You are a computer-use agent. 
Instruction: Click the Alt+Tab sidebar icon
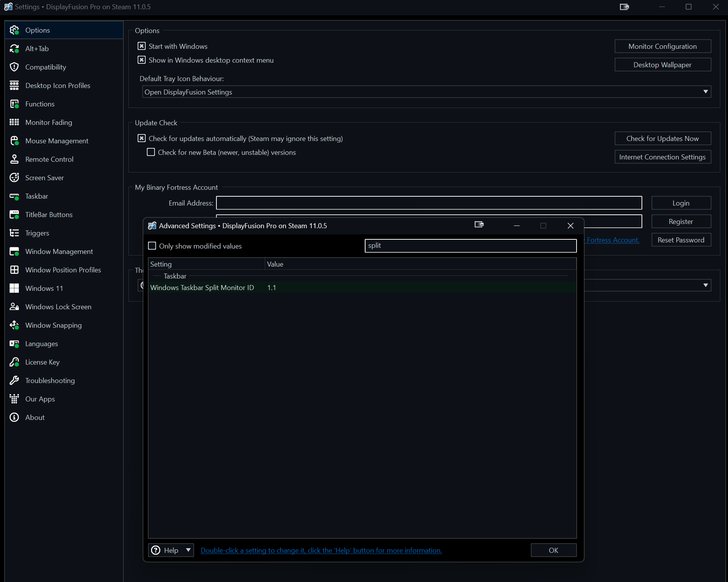pos(14,49)
